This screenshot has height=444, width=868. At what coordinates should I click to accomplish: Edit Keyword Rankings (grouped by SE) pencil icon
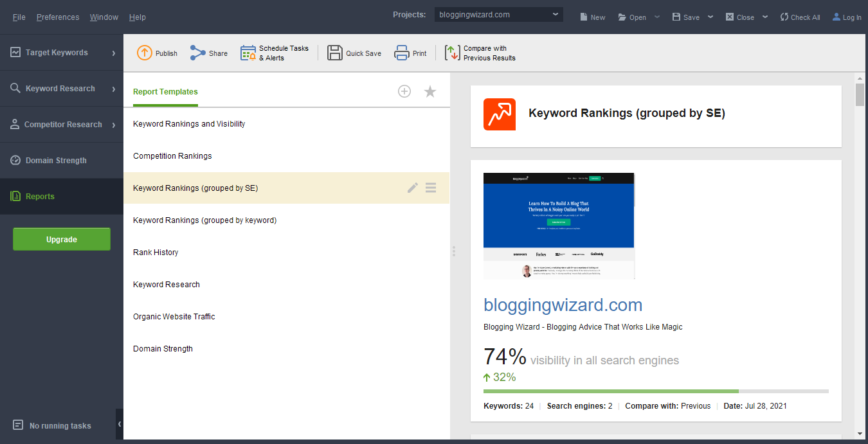click(413, 188)
